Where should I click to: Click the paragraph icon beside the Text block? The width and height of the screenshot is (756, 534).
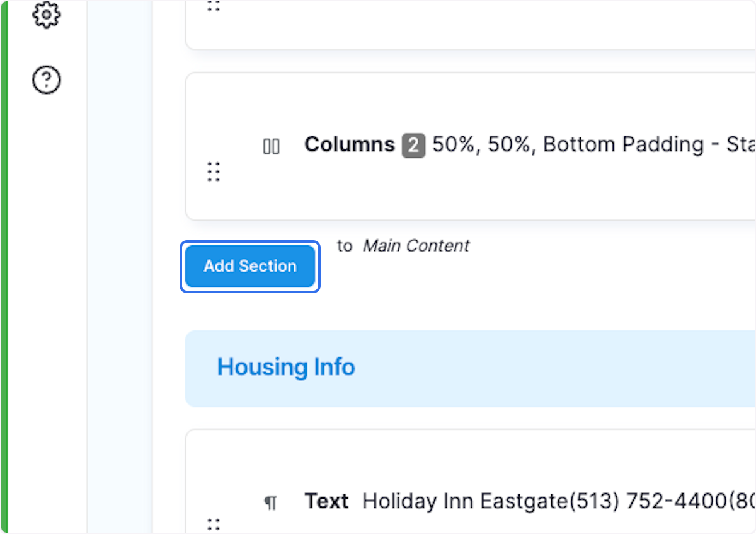tap(272, 501)
